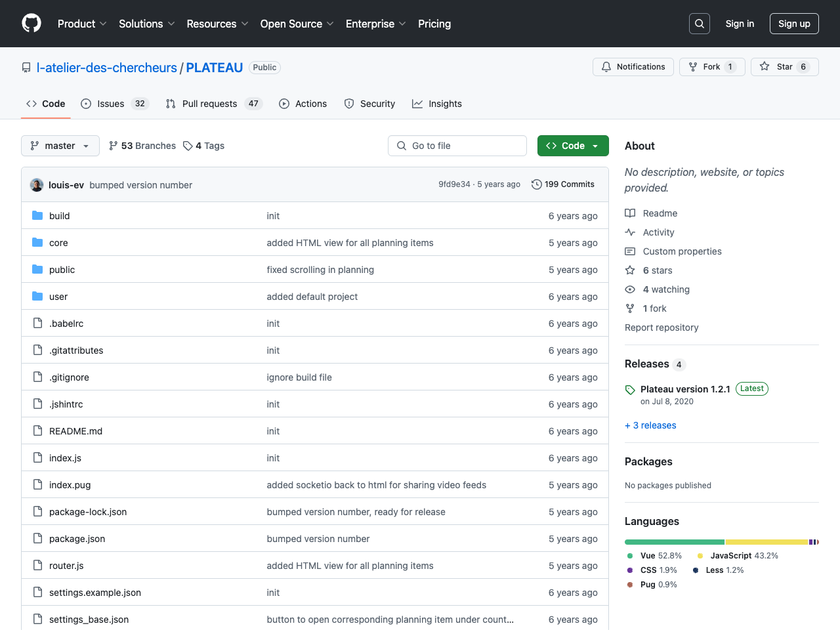The image size is (840, 630).
Task: Click the package-lock.json file icon
Action: coord(37,512)
